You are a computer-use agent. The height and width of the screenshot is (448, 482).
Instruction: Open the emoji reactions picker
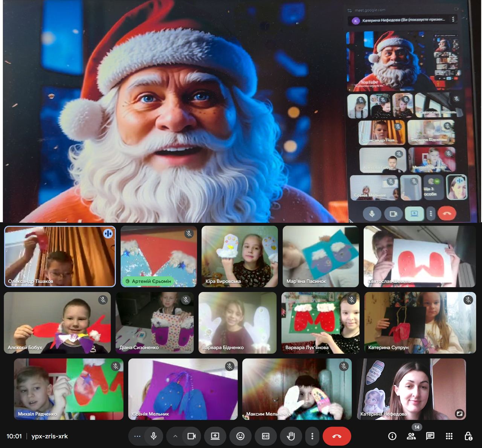[240, 436]
